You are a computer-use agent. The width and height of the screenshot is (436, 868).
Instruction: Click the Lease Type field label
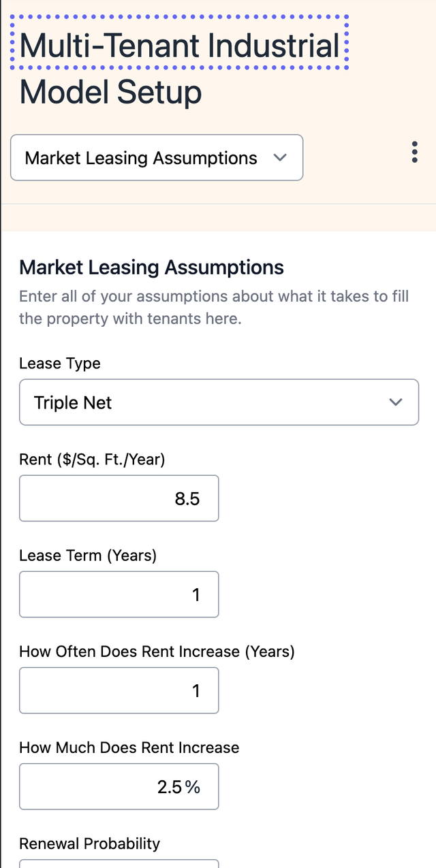pyautogui.click(x=60, y=364)
